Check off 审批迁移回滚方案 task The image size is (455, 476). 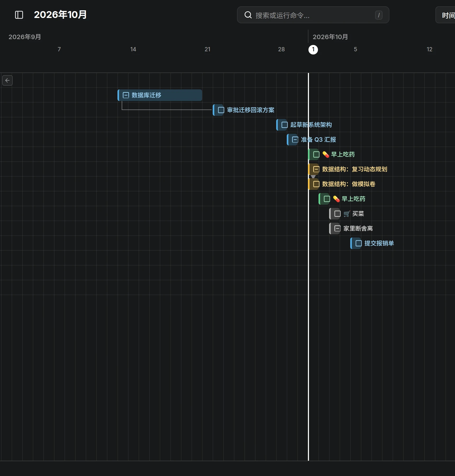[x=221, y=110]
